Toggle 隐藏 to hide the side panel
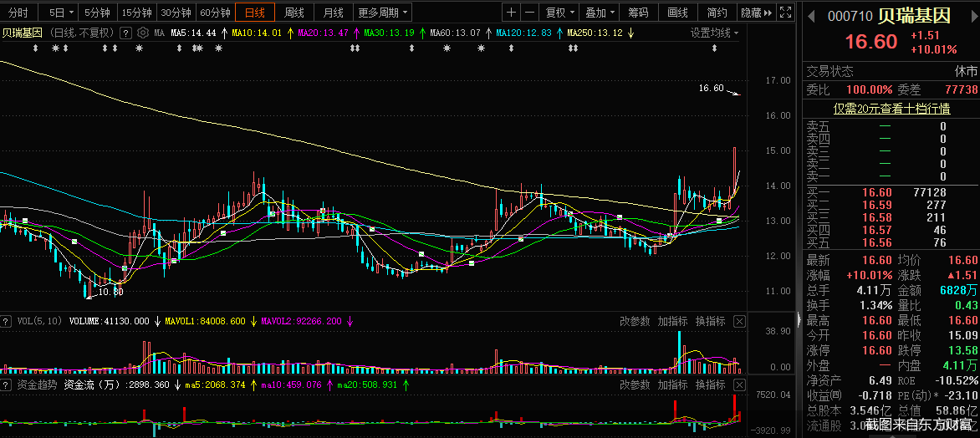980x438 pixels. [x=756, y=12]
